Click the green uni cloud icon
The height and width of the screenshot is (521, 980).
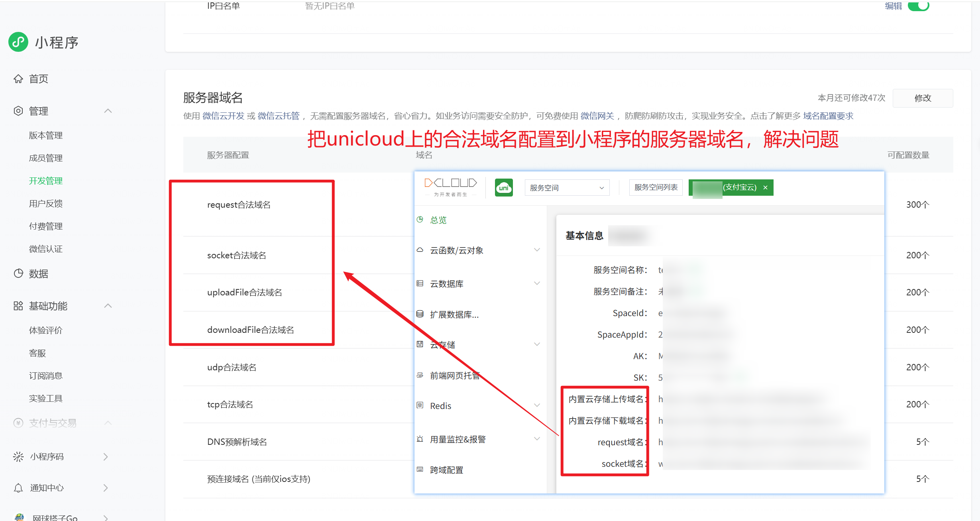click(504, 187)
